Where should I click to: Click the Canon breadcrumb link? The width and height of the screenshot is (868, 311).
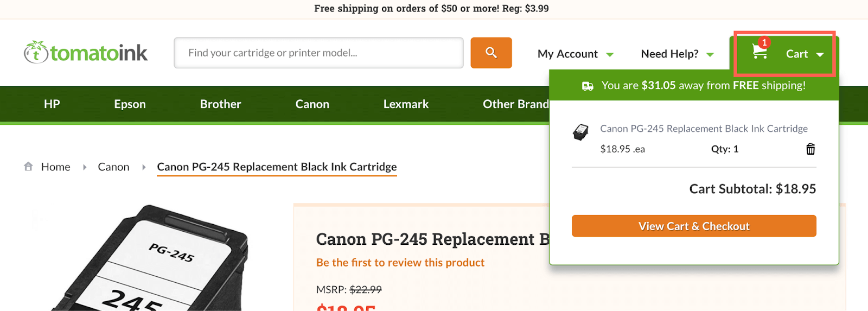pyautogui.click(x=113, y=167)
